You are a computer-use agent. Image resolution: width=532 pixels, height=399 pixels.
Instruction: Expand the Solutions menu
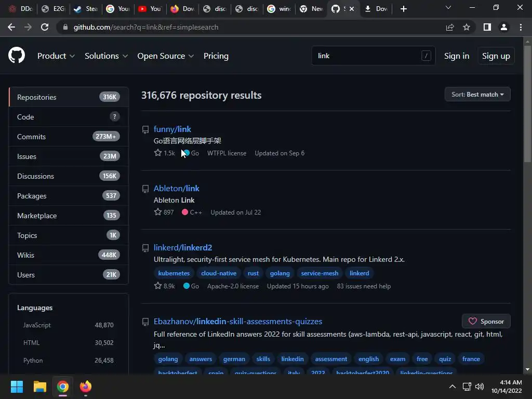(106, 56)
